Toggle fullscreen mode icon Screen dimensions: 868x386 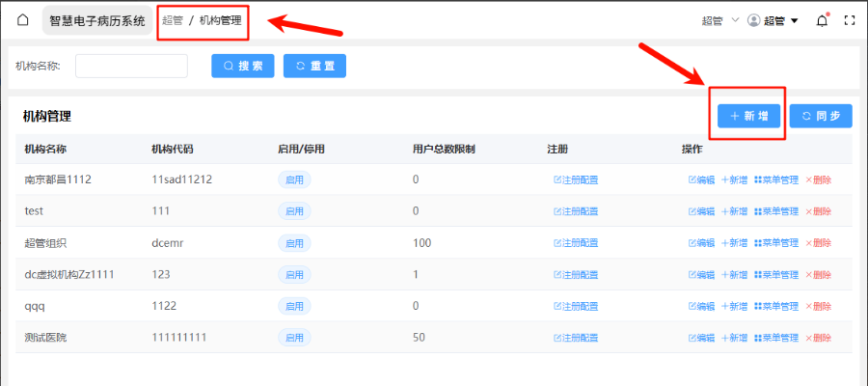(x=850, y=20)
